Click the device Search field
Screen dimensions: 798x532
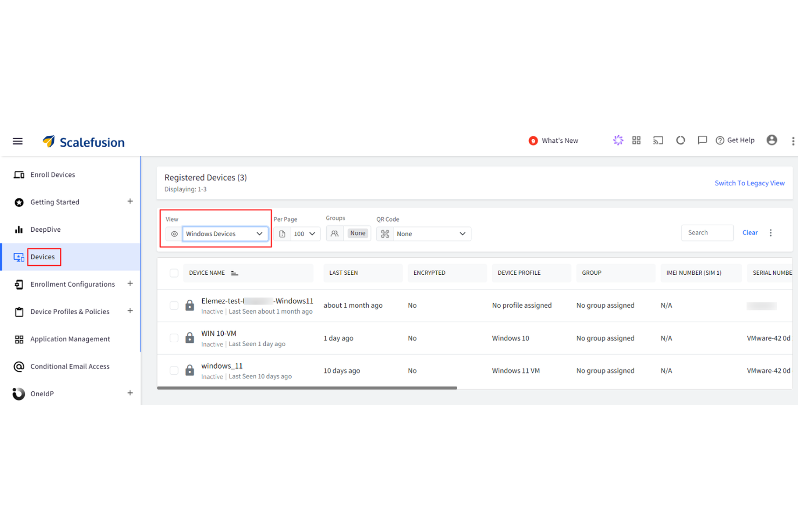[x=707, y=233]
